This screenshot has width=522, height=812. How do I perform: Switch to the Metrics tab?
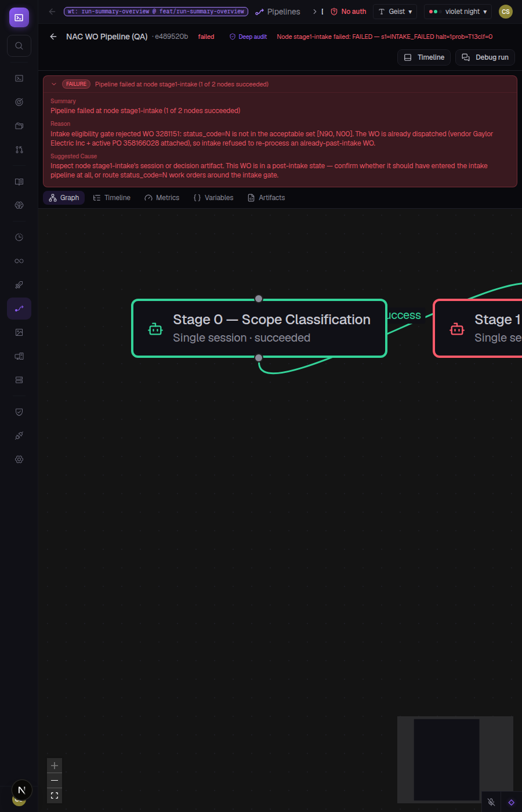[162, 198]
